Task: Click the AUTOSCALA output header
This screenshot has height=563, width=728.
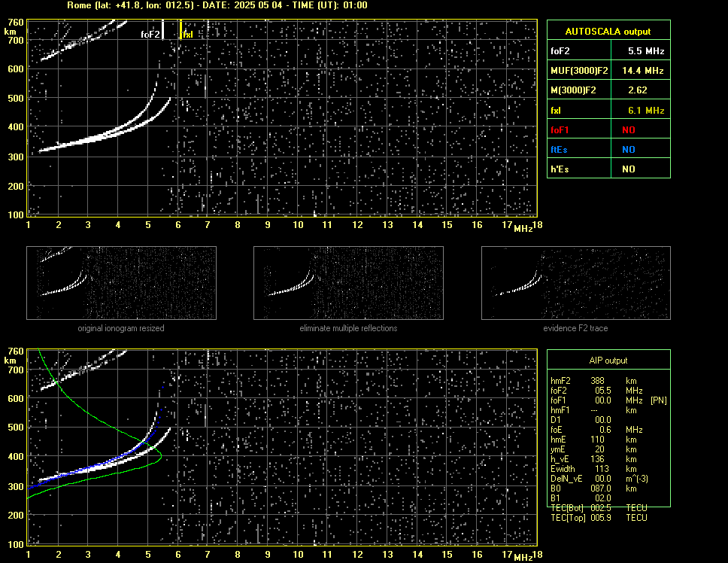Action: 608,32
